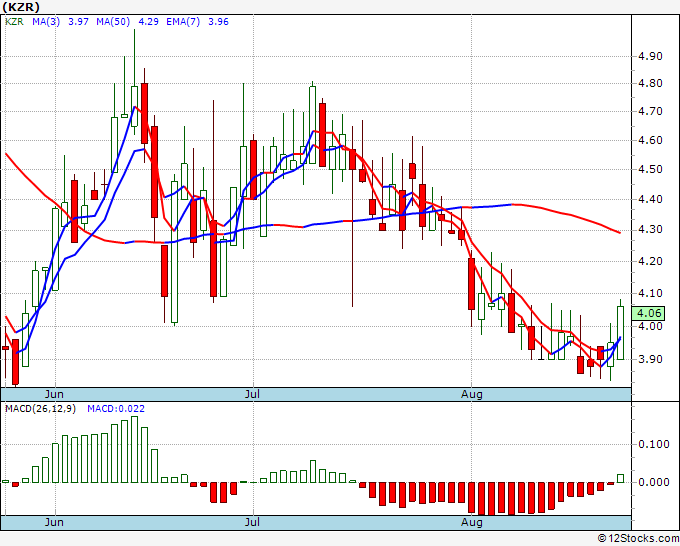The width and height of the screenshot is (680, 546).
Task: Click the (KZR) chart title
Action: point(20,7)
